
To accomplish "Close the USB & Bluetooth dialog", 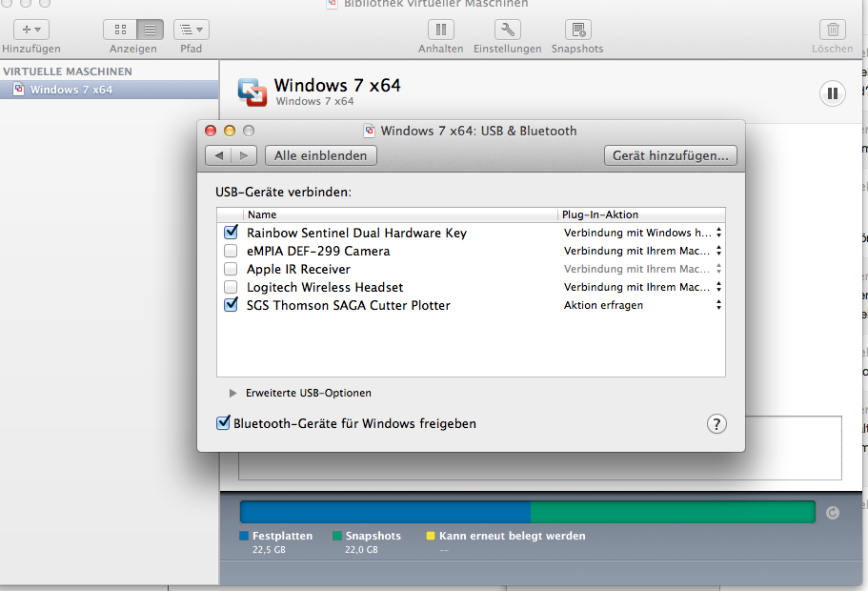I will click(x=211, y=131).
